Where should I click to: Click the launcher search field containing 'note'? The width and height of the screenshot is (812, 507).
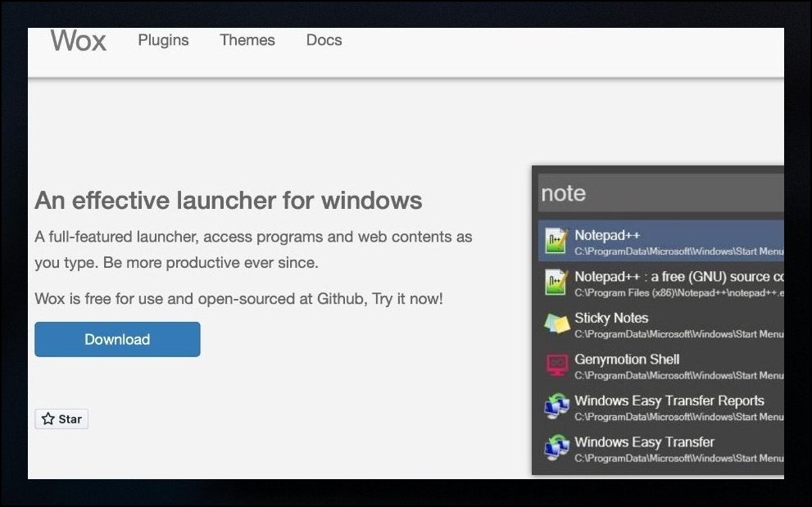pos(660,193)
